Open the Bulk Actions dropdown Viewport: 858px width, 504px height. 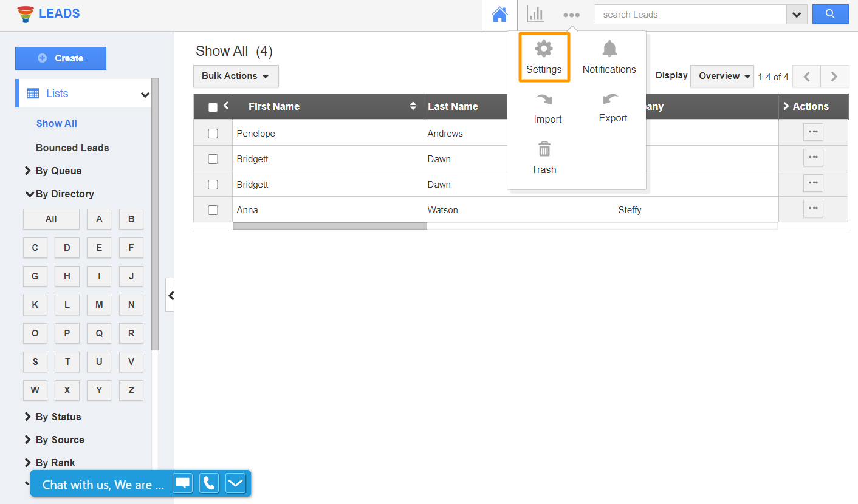(x=236, y=76)
